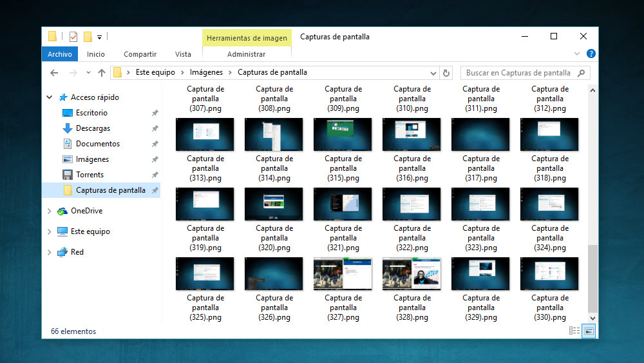This screenshot has height=363, width=644.
Task: Select the Herramientas de imagen contextual tab
Action: pyautogui.click(x=247, y=38)
